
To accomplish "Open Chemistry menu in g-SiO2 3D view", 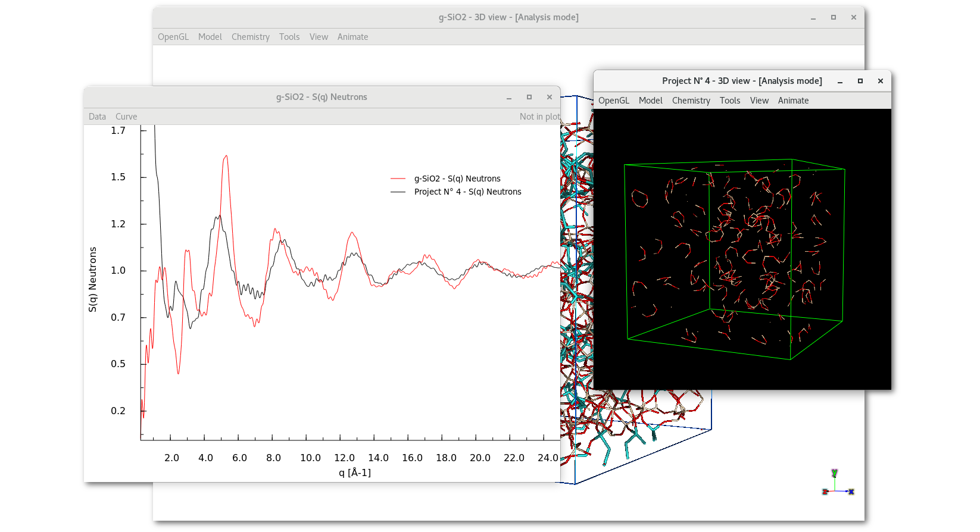I will [250, 37].
